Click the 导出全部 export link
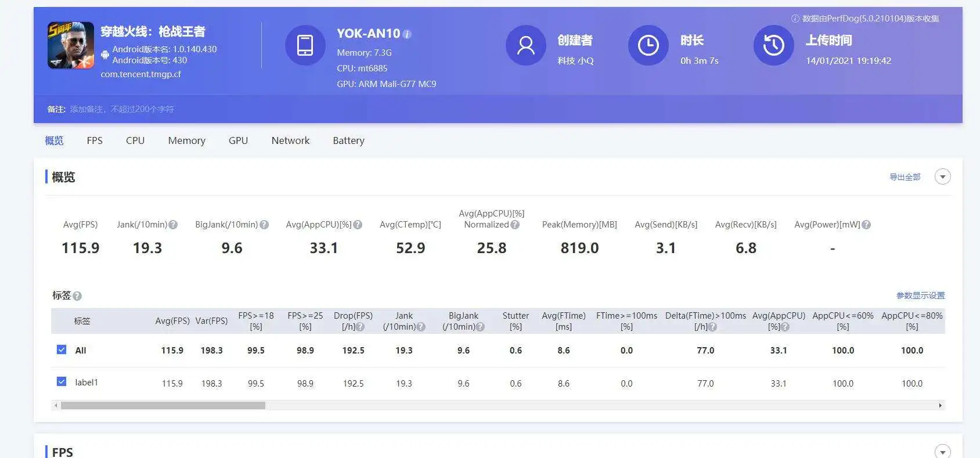The width and height of the screenshot is (980, 458). click(905, 177)
